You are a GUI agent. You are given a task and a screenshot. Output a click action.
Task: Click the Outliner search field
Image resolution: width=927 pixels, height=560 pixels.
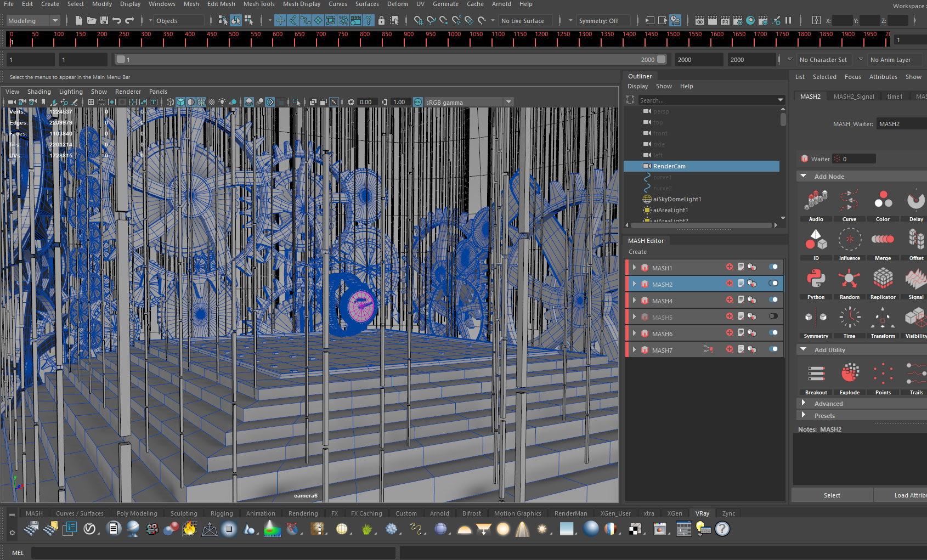click(x=708, y=100)
